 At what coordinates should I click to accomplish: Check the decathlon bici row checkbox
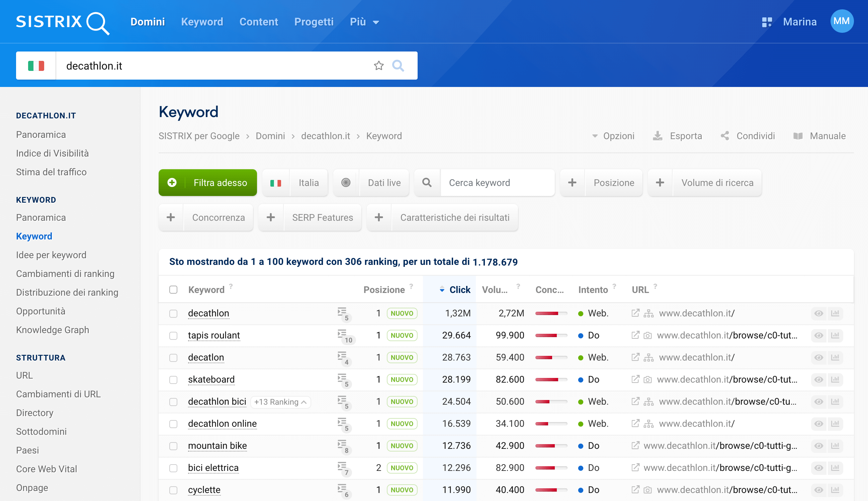[173, 402]
